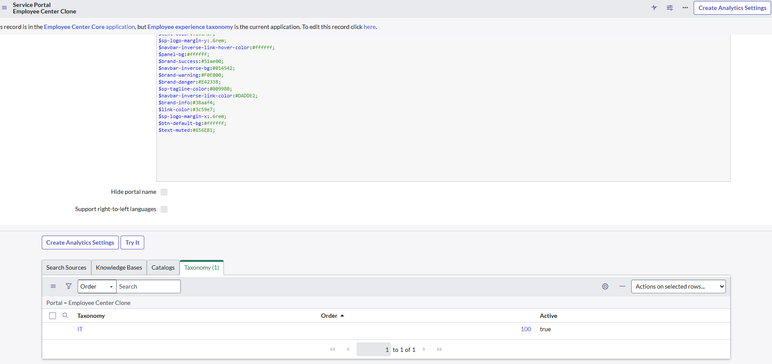Click the lower Create Analytics Settings button
772x364 pixels.
(80, 242)
